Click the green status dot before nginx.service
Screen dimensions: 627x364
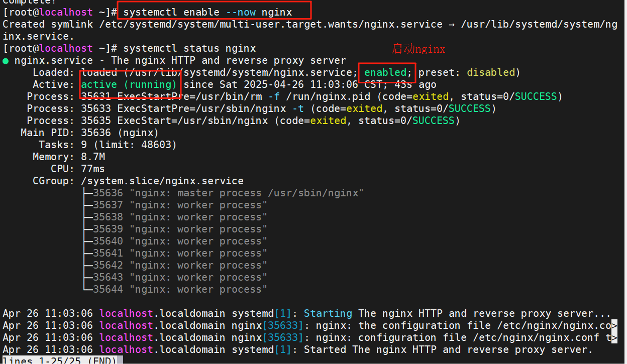[6, 61]
